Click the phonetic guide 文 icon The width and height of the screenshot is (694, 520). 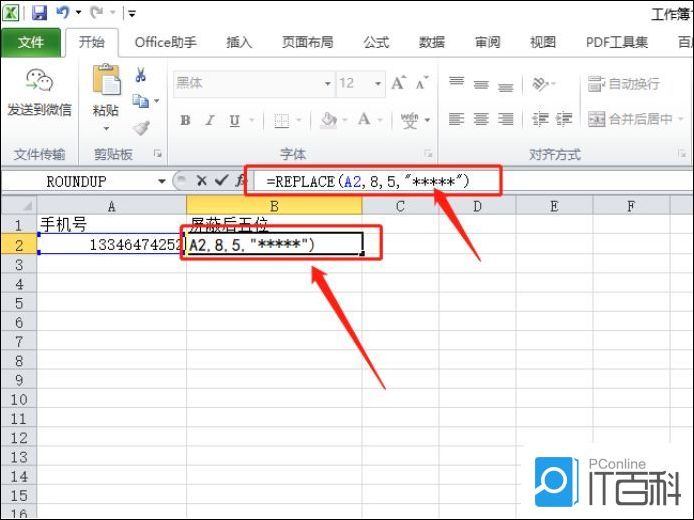[409, 120]
